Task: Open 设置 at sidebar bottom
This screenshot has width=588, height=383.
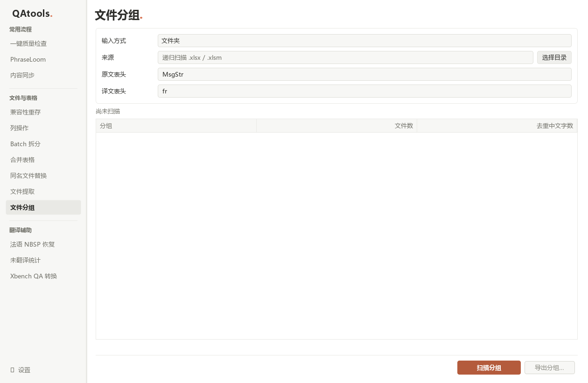Action: point(43,370)
